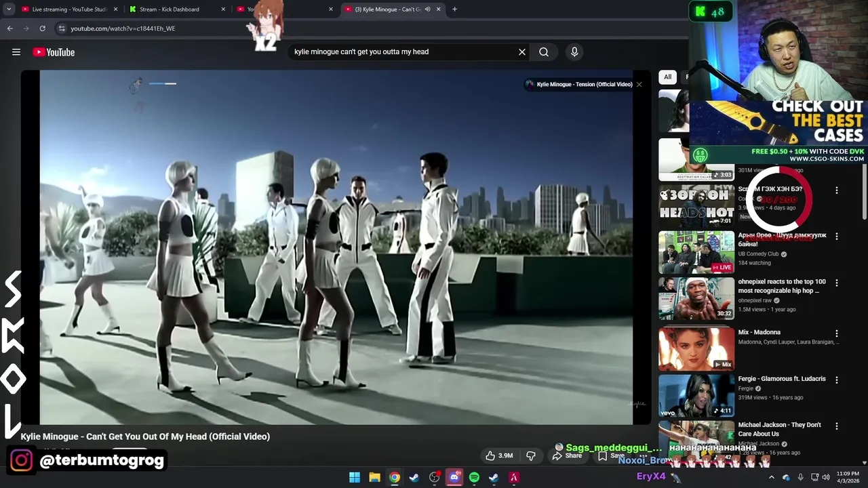Viewport: 868px width, 488px height.
Task: Open ohnepixel reacts to top 100 title
Action: (782, 286)
